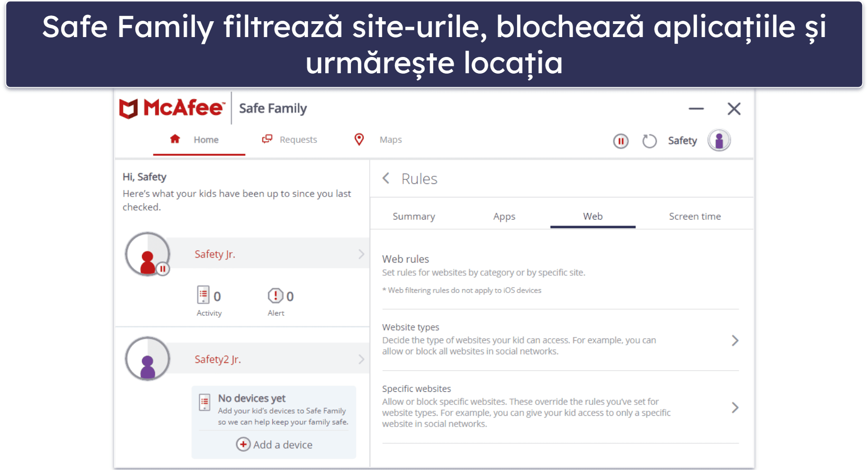This screenshot has height=470, width=868.
Task: Click the iOS web filtering note
Action: coord(462,290)
